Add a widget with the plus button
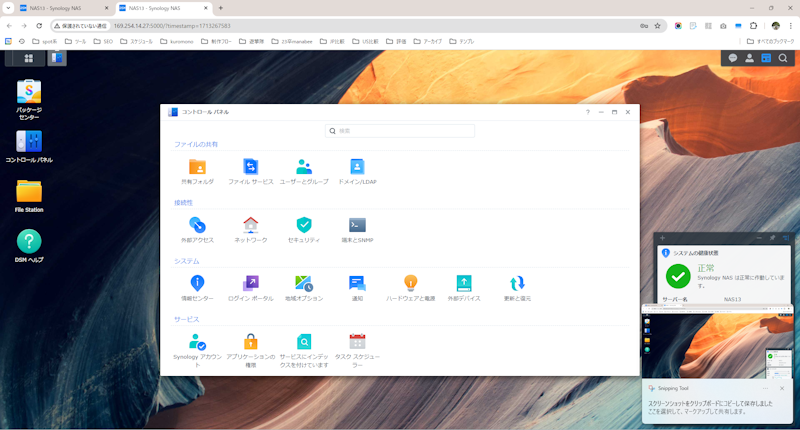 (x=662, y=238)
